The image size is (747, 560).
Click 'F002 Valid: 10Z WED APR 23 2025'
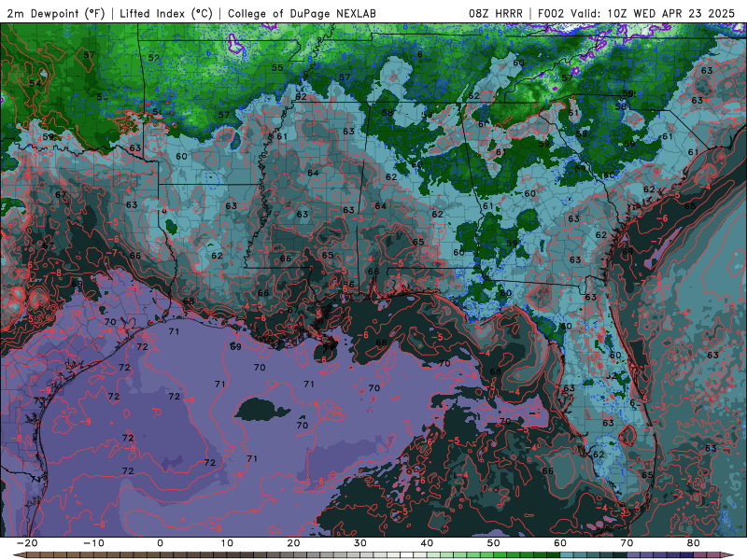[637, 14]
